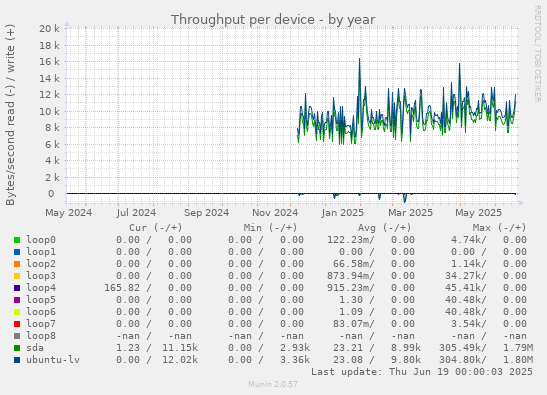
Task: Click the loop1 blue legend swatch
Action: [17, 252]
